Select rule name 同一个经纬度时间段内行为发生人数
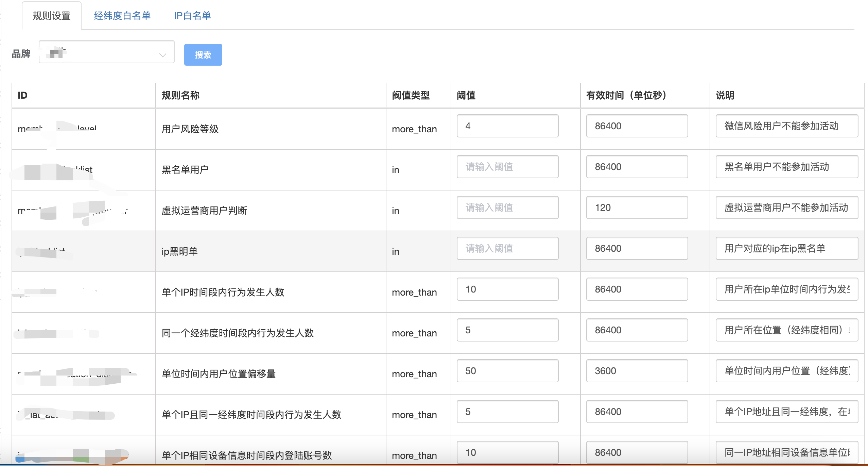This screenshot has height=466, width=868. pos(238,333)
